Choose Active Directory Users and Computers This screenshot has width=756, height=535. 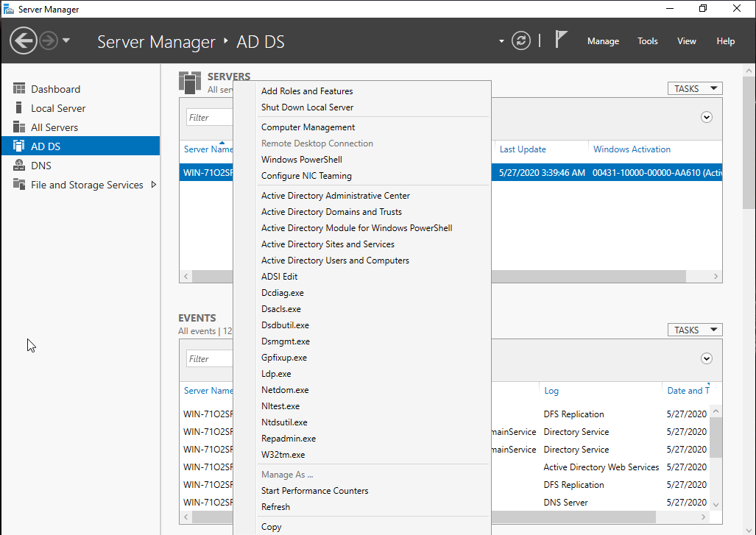click(335, 261)
